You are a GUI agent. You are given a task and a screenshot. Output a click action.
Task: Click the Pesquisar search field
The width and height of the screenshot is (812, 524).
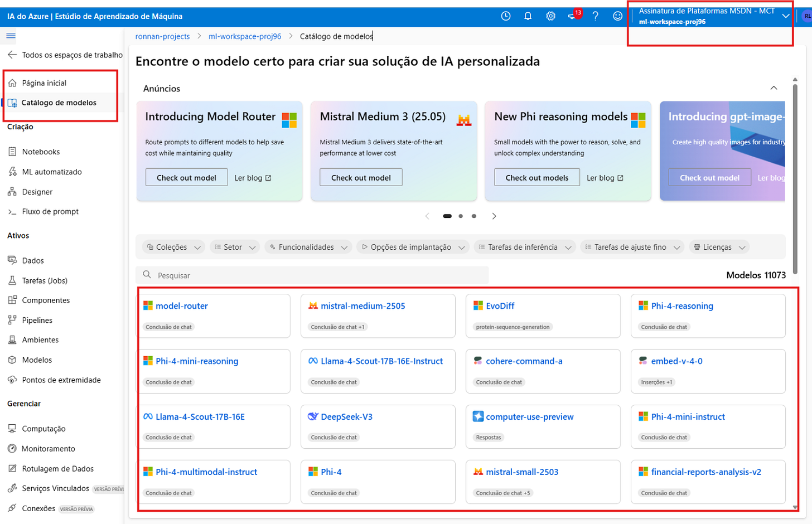312,275
